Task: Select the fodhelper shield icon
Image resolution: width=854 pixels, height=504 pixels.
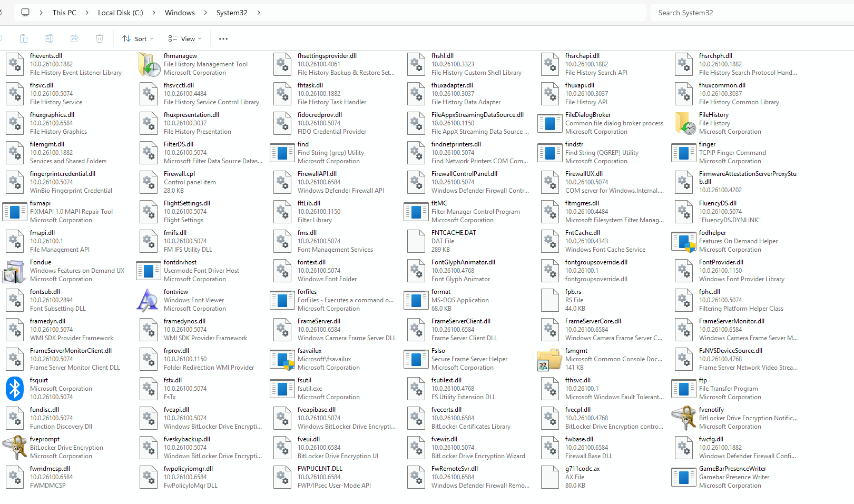Action: (x=684, y=241)
